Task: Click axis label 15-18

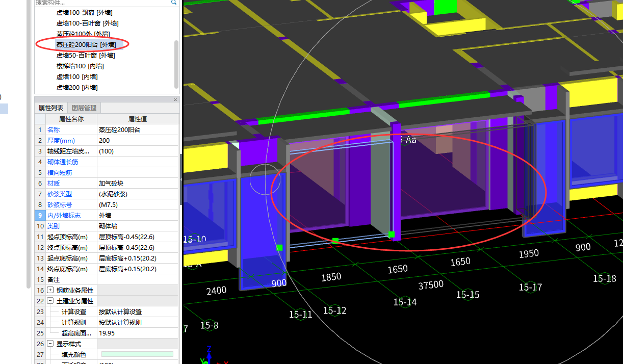Action: (x=605, y=278)
